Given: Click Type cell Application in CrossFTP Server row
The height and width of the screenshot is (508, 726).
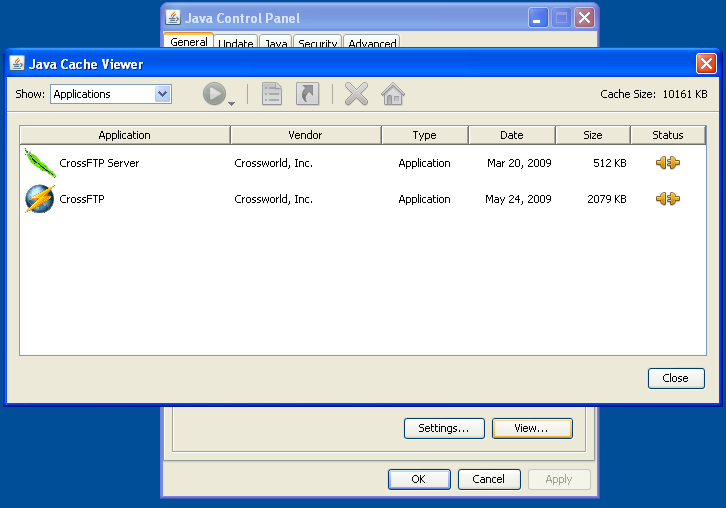Looking at the screenshot, I should click(x=424, y=163).
